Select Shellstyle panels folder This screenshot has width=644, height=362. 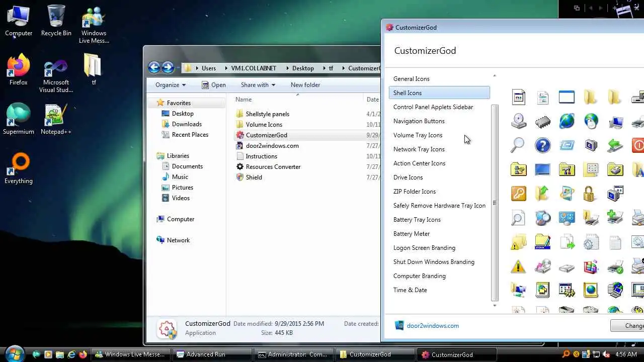click(267, 114)
